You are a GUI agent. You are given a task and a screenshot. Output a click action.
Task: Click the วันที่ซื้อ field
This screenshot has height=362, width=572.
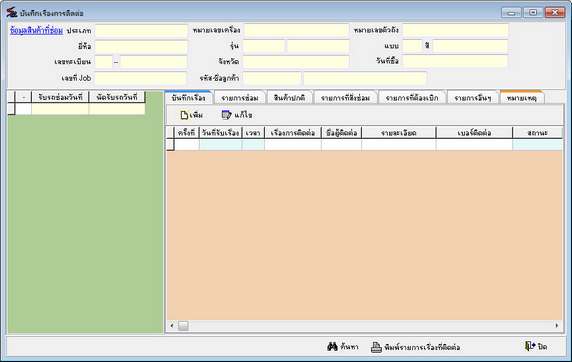[x=455, y=61]
